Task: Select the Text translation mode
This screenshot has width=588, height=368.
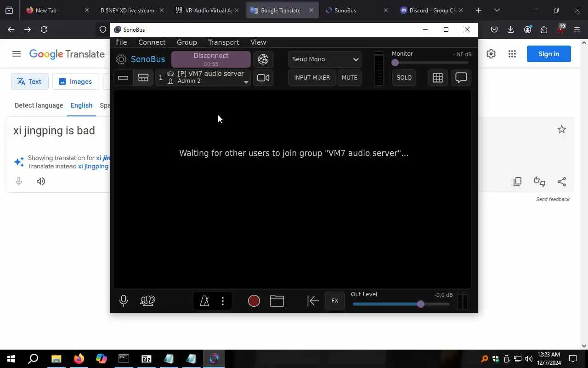Action: (x=29, y=81)
